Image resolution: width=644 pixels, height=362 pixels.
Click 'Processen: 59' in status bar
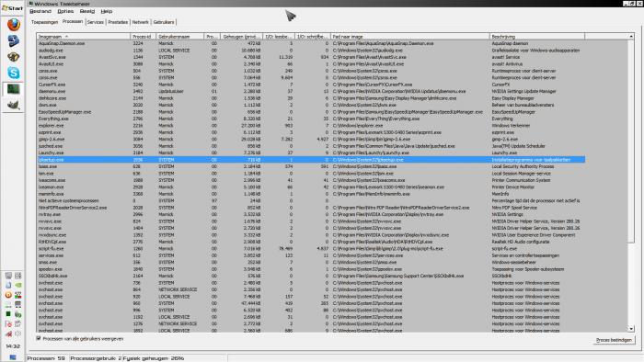click(x=46, y=358)
